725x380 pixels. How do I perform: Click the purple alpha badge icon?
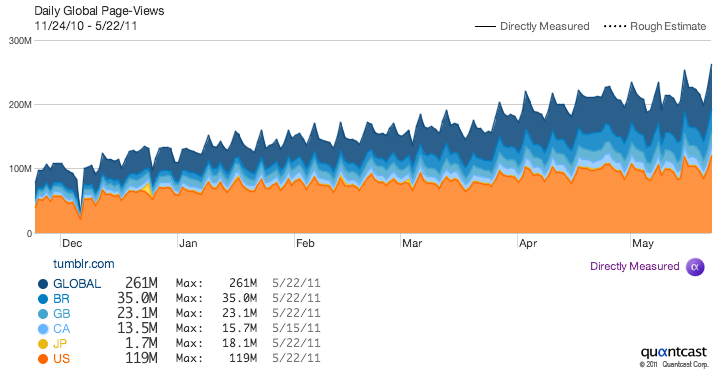point(695,267)
